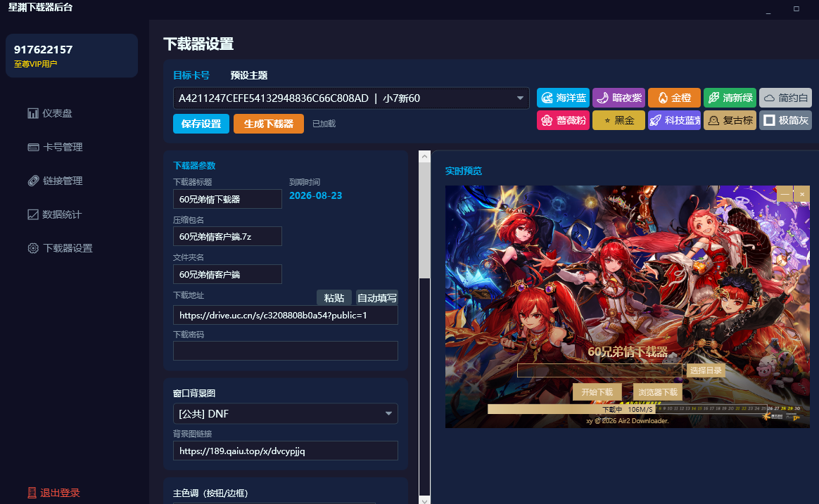Viewport: 819px width, 504px height.
Task: Click the empty 下载密码 password field
Action: coord(285,351)
